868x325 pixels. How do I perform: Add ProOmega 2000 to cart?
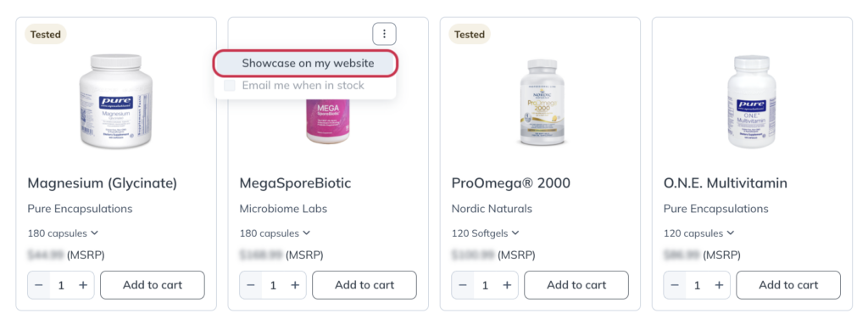(x=576, y=285)
